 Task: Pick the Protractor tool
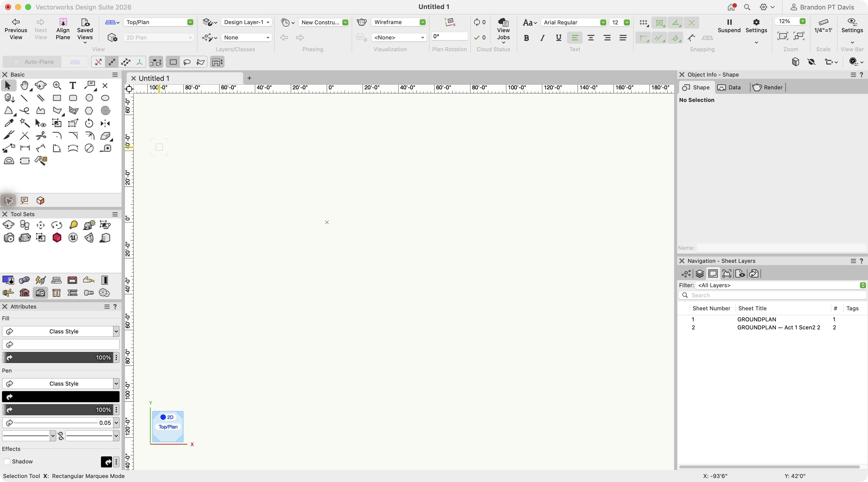coord(9,161)
